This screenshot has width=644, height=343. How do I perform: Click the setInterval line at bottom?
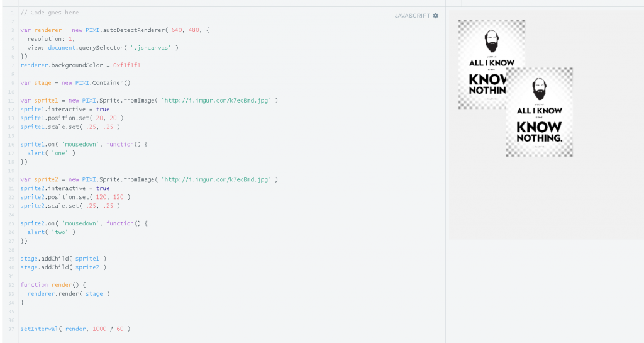pyautogui.click(x=75, y=329)
